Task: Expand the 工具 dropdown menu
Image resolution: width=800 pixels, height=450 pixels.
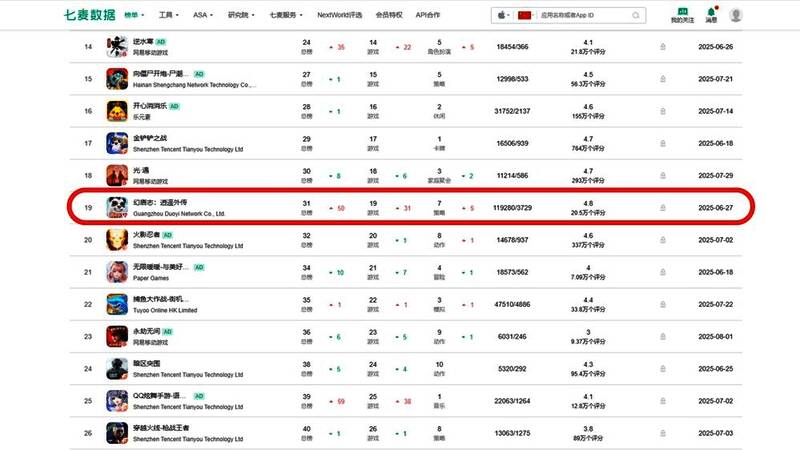Action: coord(169,15)
